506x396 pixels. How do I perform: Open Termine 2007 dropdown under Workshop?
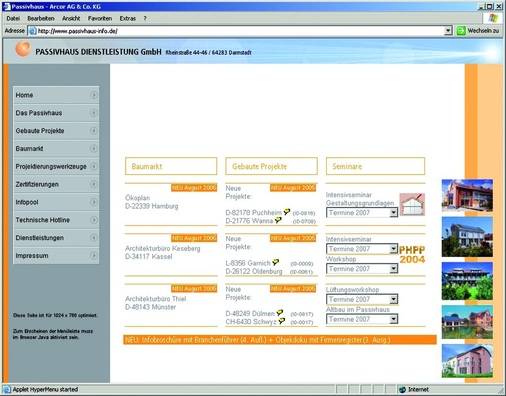coord(362,269)
